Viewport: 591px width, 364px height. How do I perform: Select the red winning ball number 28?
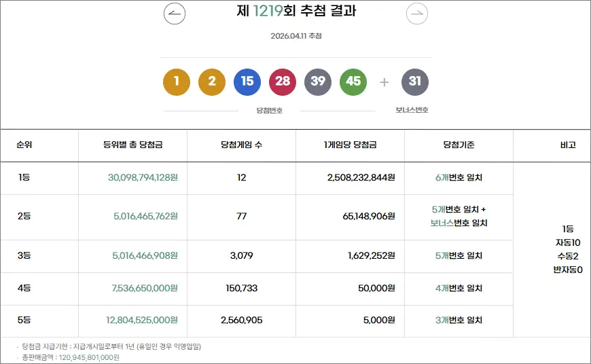pyautogui.click(x=283, y=82)
